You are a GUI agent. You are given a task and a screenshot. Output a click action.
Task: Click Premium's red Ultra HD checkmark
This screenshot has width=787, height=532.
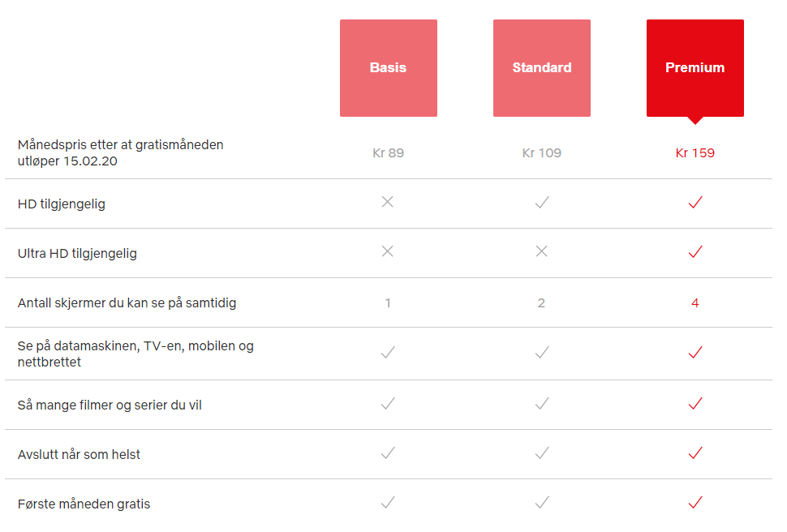[695, 252]
